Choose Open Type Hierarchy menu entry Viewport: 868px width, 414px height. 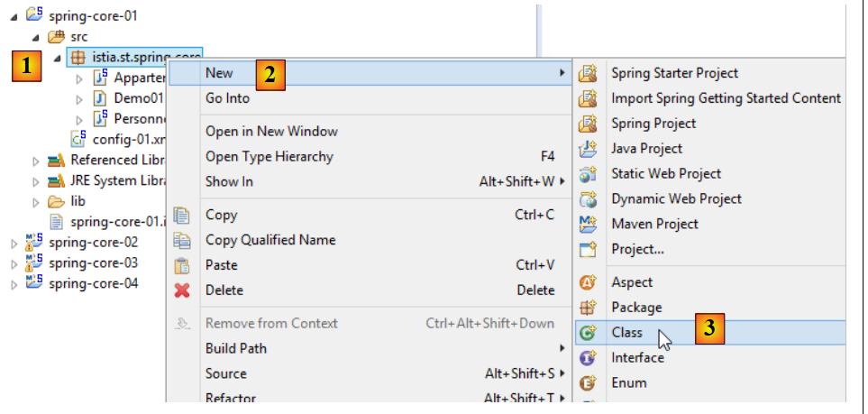point(269,156)
